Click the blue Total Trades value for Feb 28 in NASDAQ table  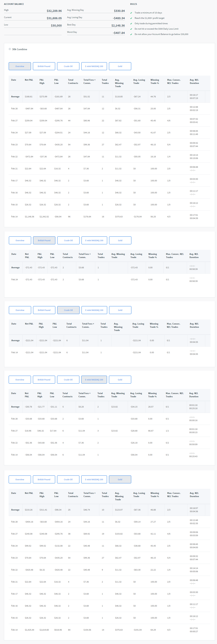[98, 419]
